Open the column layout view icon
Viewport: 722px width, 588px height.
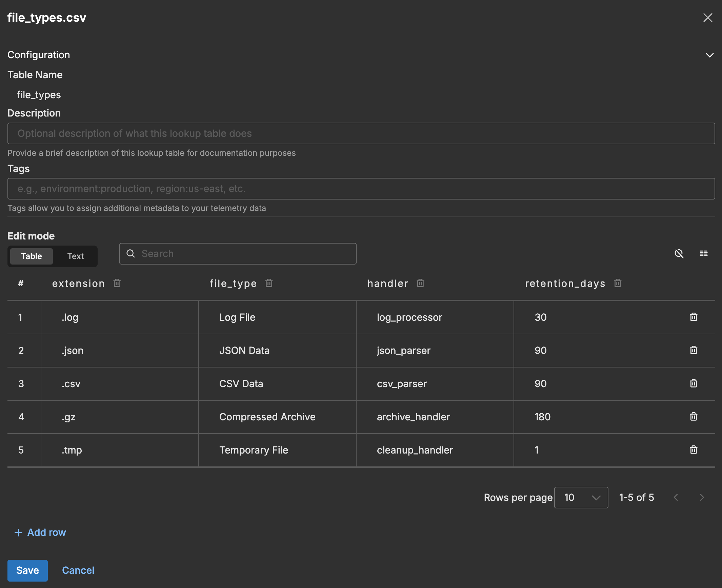(x=704, y=253)
